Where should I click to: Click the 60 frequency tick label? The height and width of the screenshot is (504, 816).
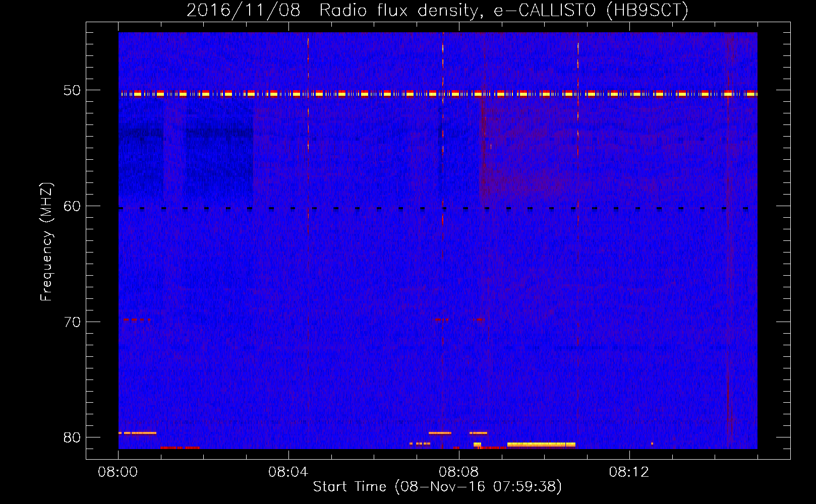72,206
